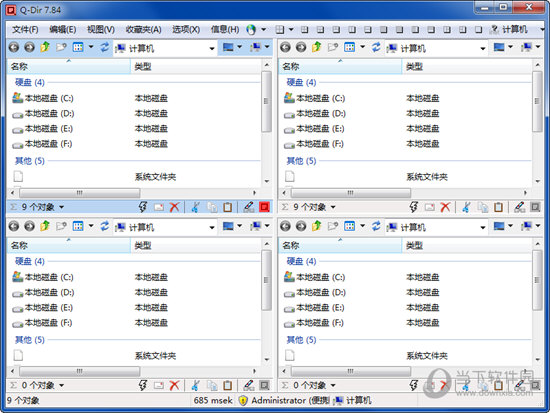550x413 pixels.
Task: Sort by the 类型 column in the top-left pane
Action: 195,66
